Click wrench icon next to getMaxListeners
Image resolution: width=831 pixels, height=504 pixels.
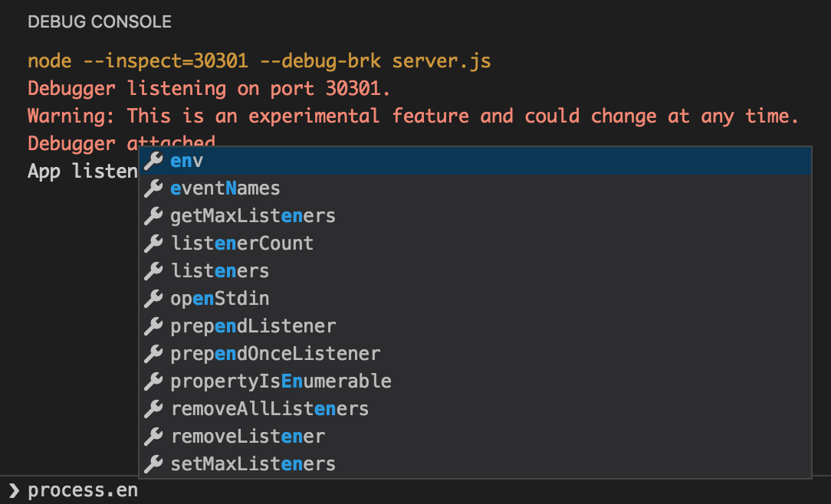point(153,216)
